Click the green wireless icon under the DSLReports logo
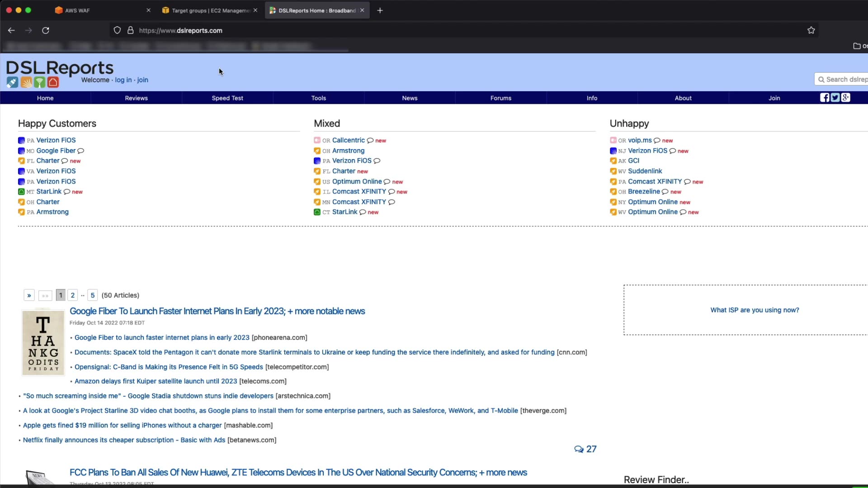Viewport: 868px width, 488px height. point(40,82)
